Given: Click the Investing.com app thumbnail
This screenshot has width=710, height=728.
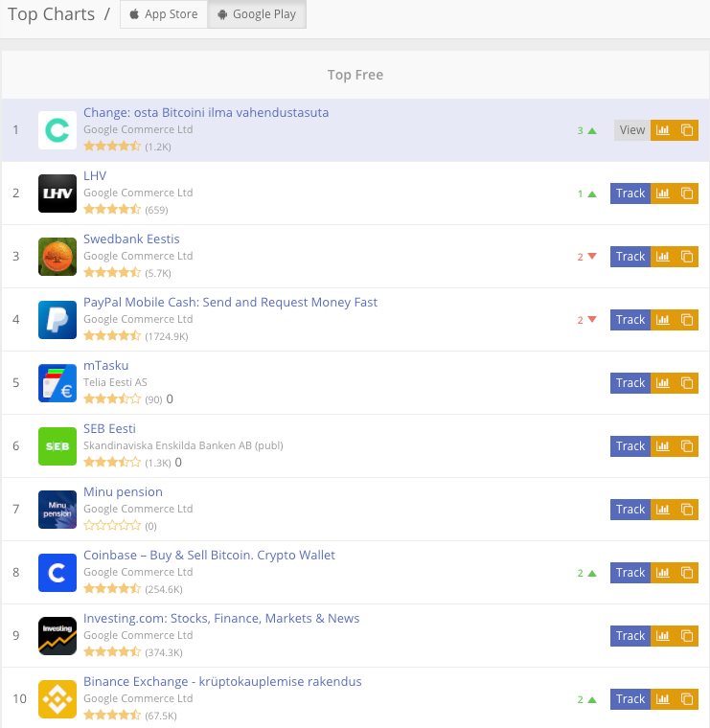Looking at the screenshot, I should pos(57,636).
